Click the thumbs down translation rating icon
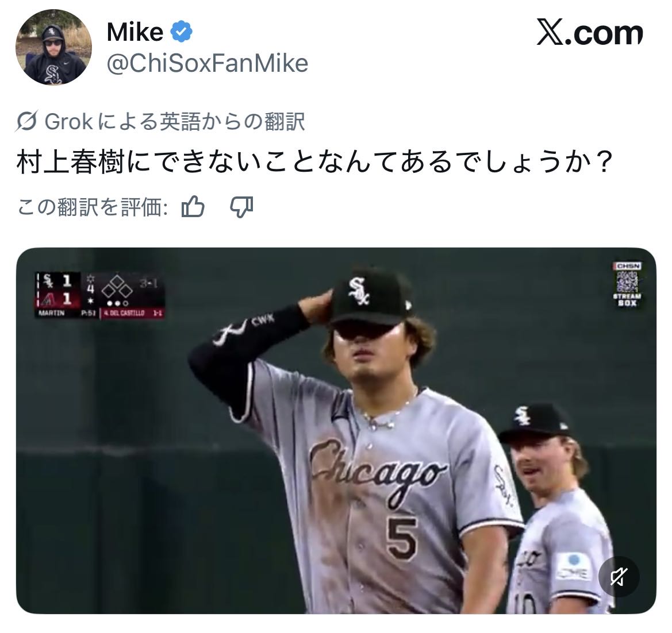 (x=241, y=207)
